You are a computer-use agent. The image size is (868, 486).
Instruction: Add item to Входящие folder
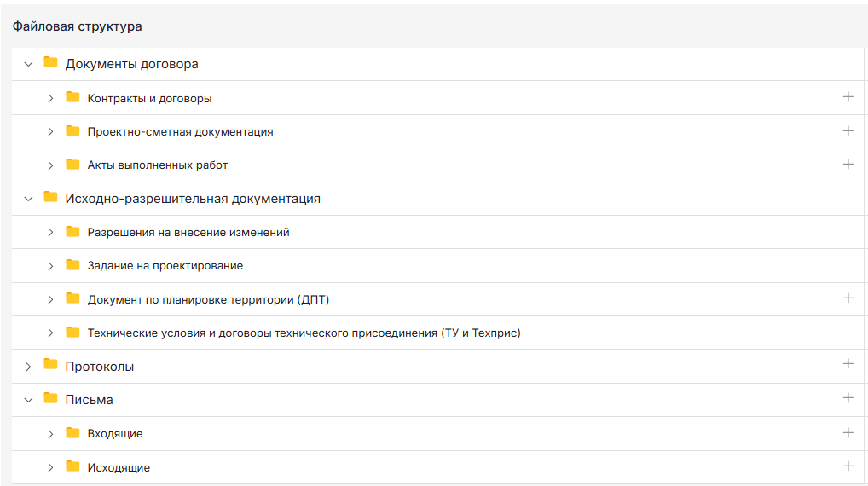coord(848,433)
